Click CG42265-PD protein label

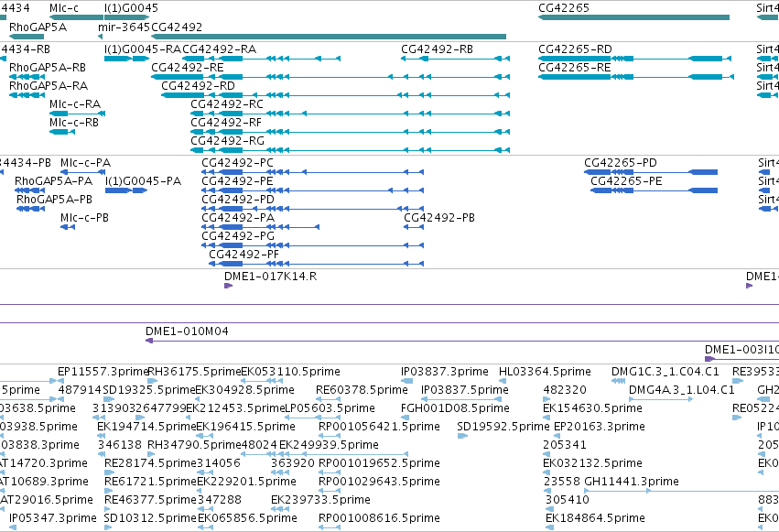point(621,163)
